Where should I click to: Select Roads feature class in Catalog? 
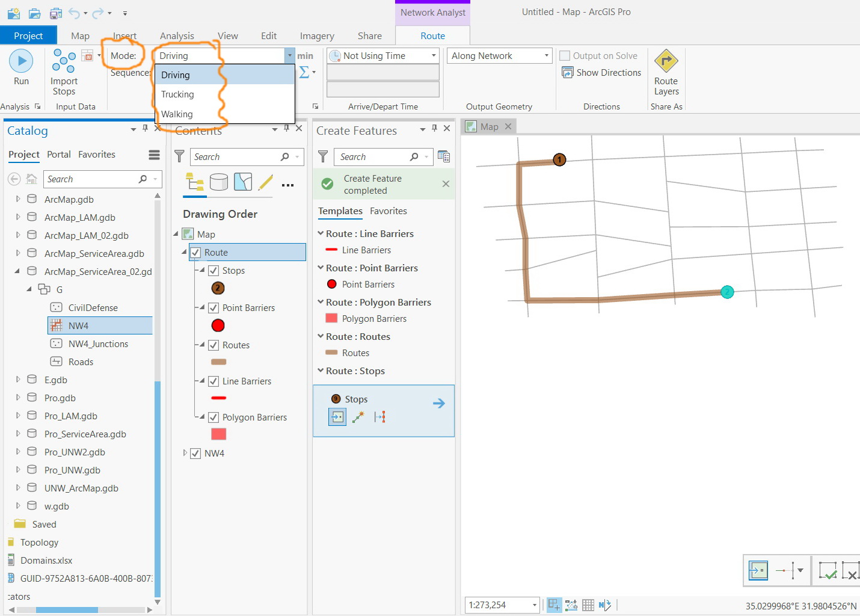point(81,362)
